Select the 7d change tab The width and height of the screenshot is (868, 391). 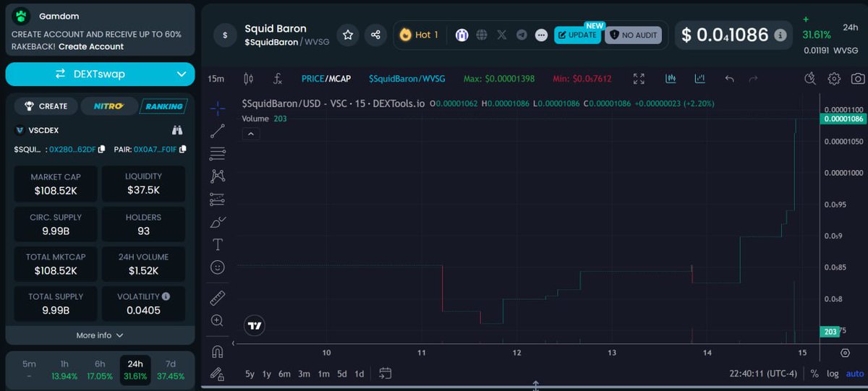[170, 370]
